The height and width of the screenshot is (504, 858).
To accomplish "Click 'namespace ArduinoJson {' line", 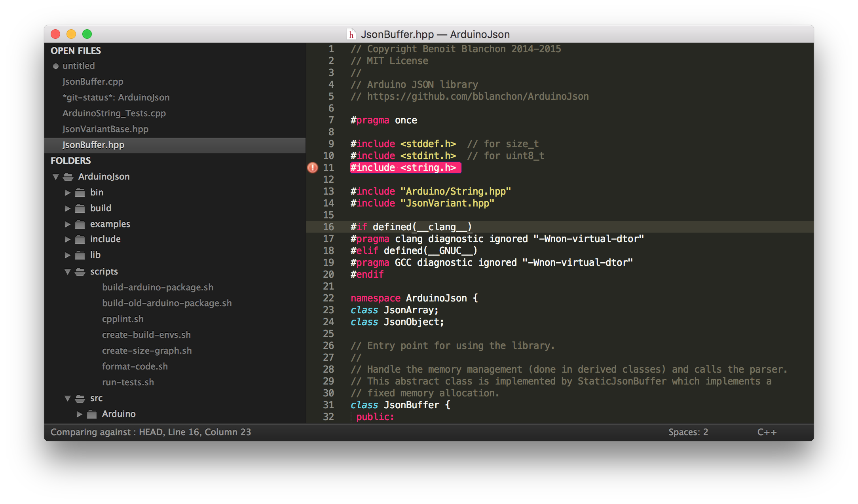I will 414,298.
